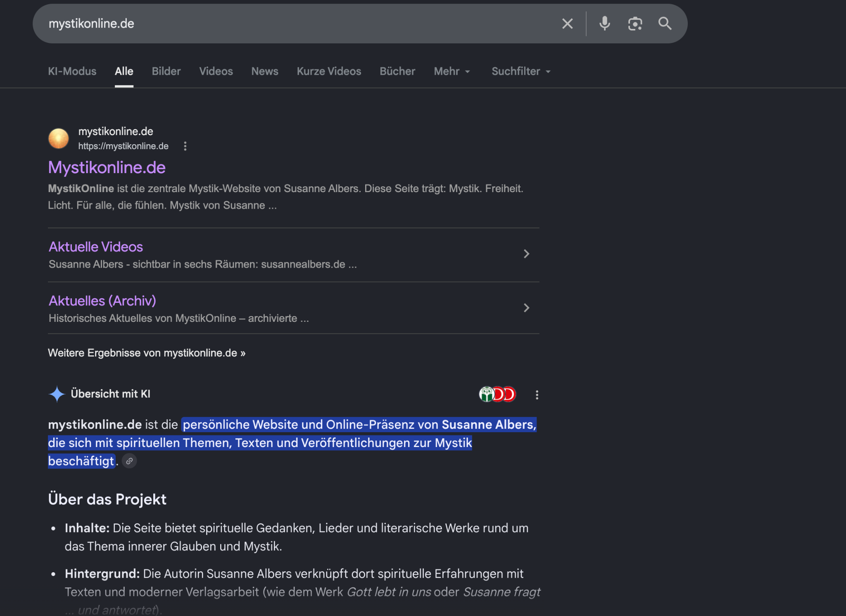Image resolution: width=846 pixels, height=616 pixels.
Task: Click 'Weitere Ergebnisse von mystikonline.de »'
Action: [147, 353]
